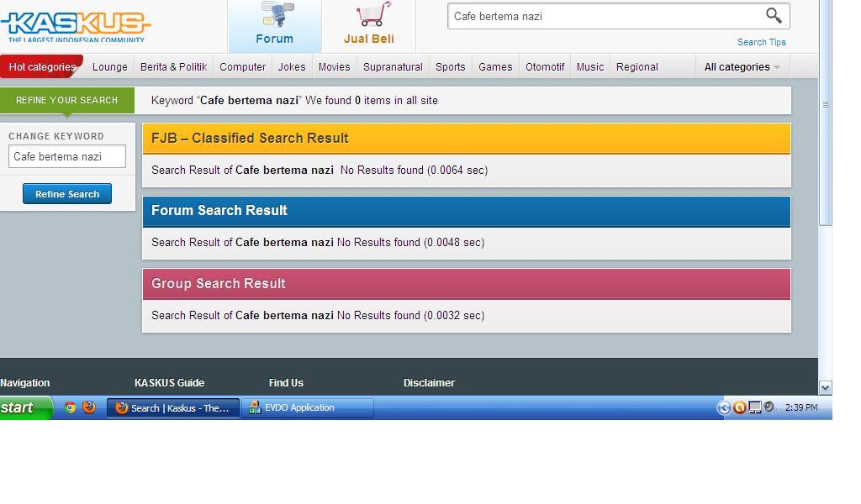The width and height of the screenshot is (861, 504).
Task: Switch to Search | Kaskus taskbar window
Action: pos(173,408)
